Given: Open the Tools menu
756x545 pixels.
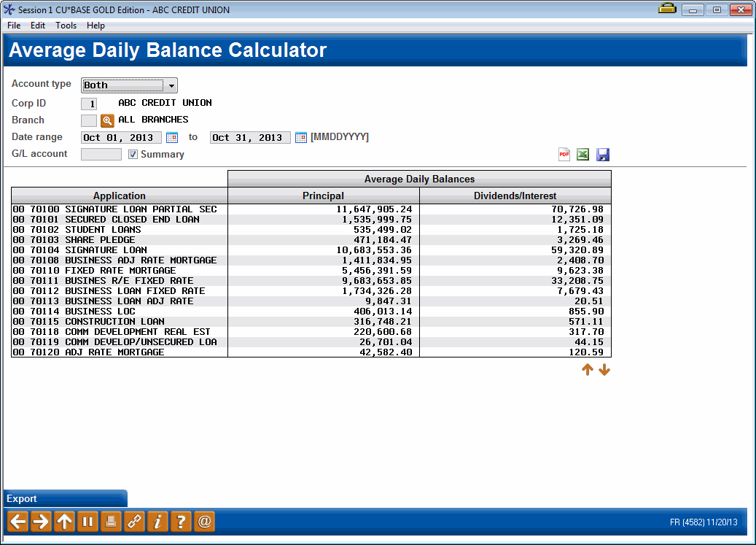Looking at the screenshot, I should click(66, 25).
